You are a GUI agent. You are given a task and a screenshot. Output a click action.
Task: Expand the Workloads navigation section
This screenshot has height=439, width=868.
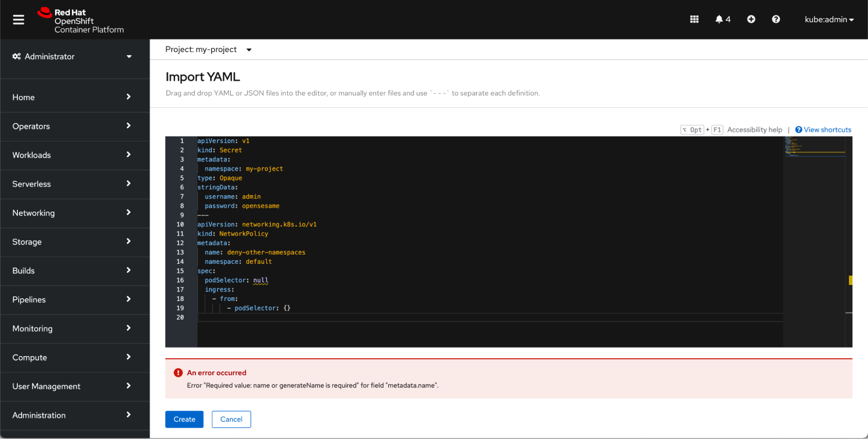coord(75,155)
